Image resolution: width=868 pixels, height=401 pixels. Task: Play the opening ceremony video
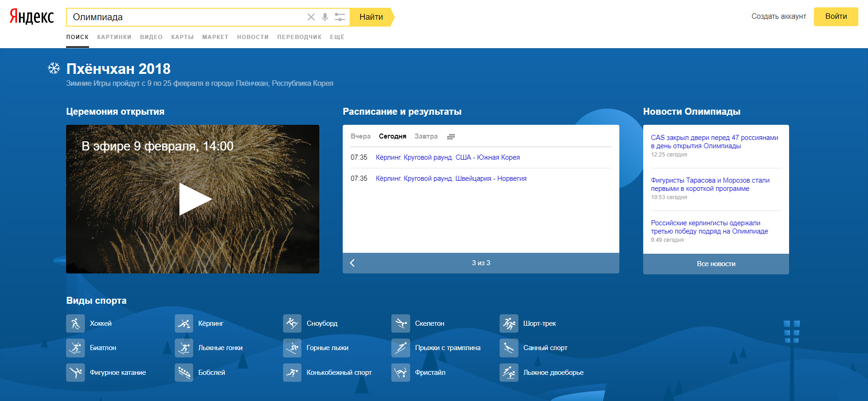[195, 199]
